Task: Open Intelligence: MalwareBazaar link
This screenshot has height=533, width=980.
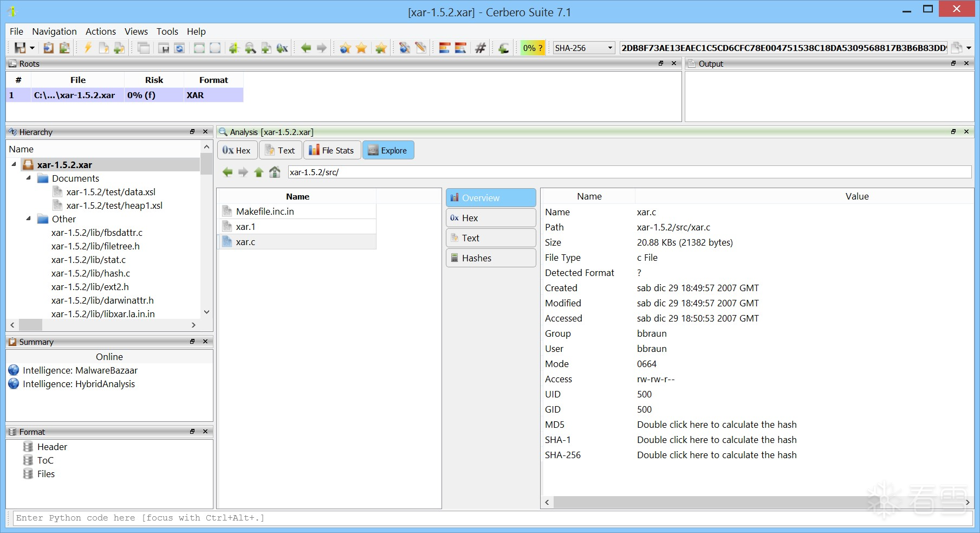Action: (80, 370)
